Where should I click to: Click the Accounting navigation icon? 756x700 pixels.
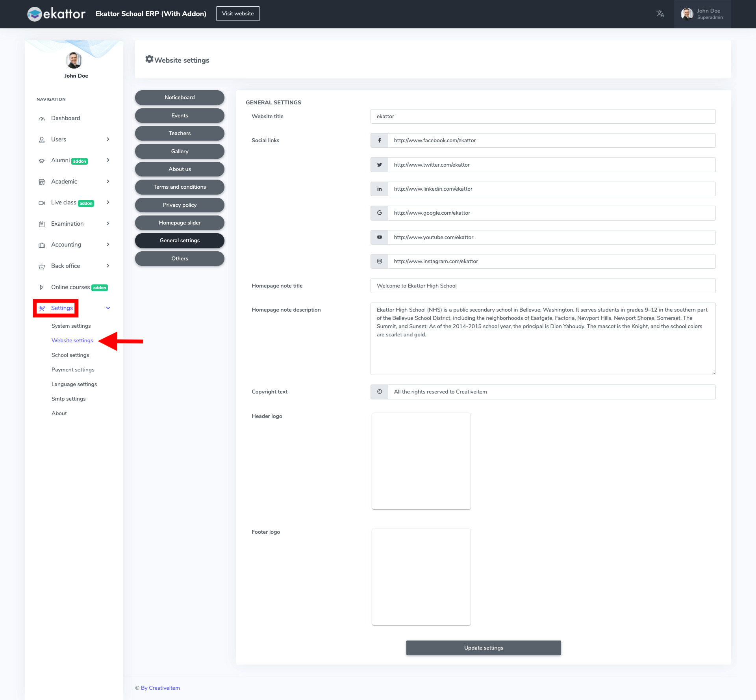pyautogui.click(x=41, y=245)
